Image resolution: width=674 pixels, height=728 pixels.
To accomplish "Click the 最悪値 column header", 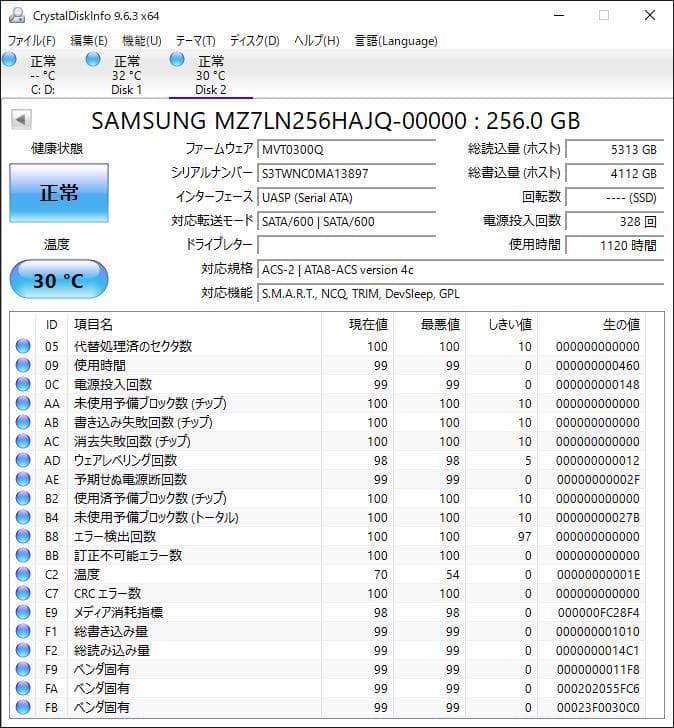I will (429, 325).
